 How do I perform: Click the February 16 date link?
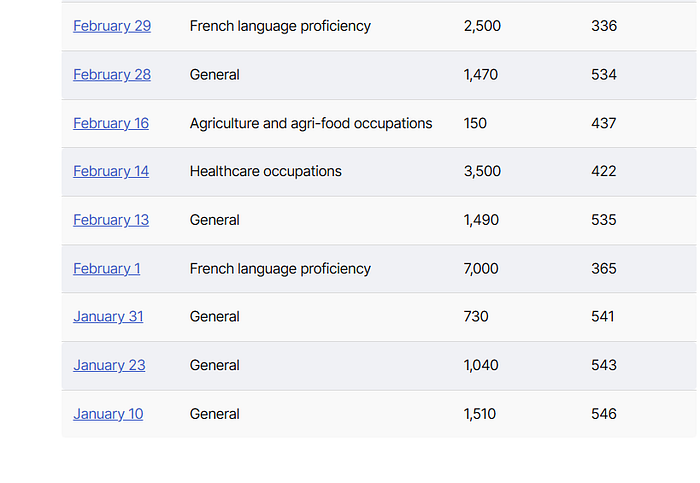[111, 123]
